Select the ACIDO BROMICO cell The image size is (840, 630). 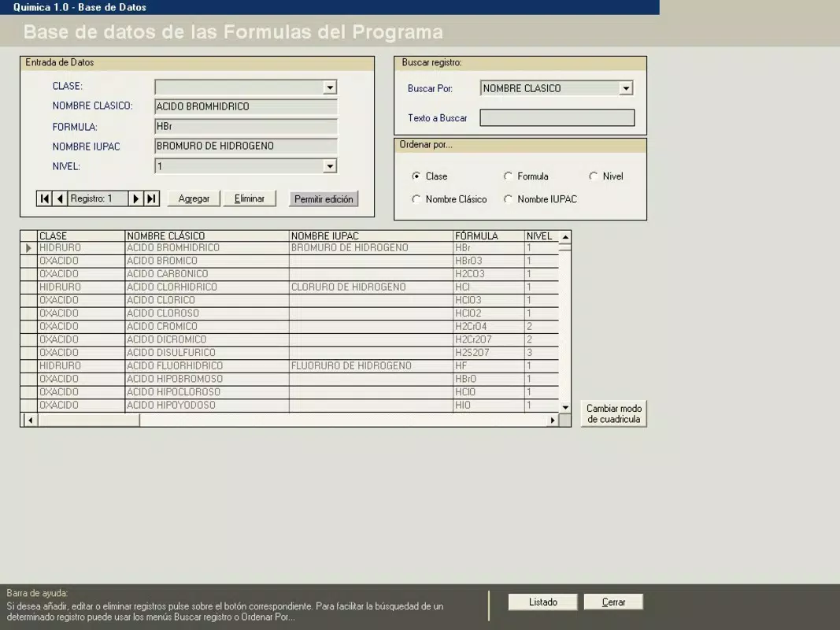click(x=207, y=261)
